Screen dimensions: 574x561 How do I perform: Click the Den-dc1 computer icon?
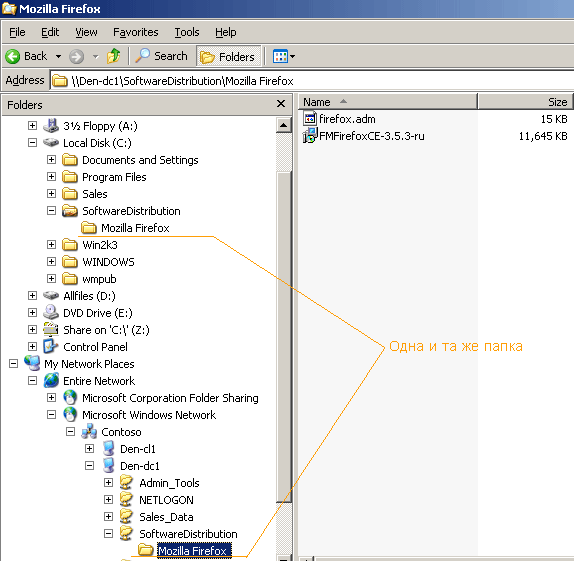tap(108, 465)
